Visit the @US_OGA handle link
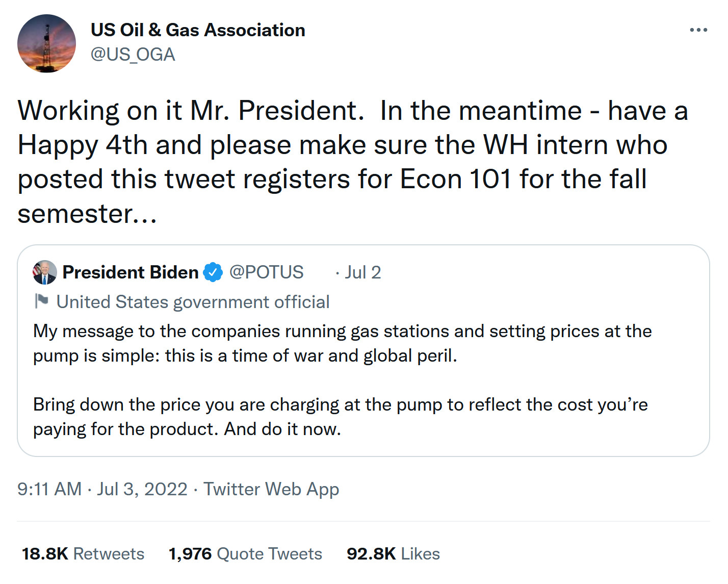This screenshot has height=584, width=728. coord(133,55)
